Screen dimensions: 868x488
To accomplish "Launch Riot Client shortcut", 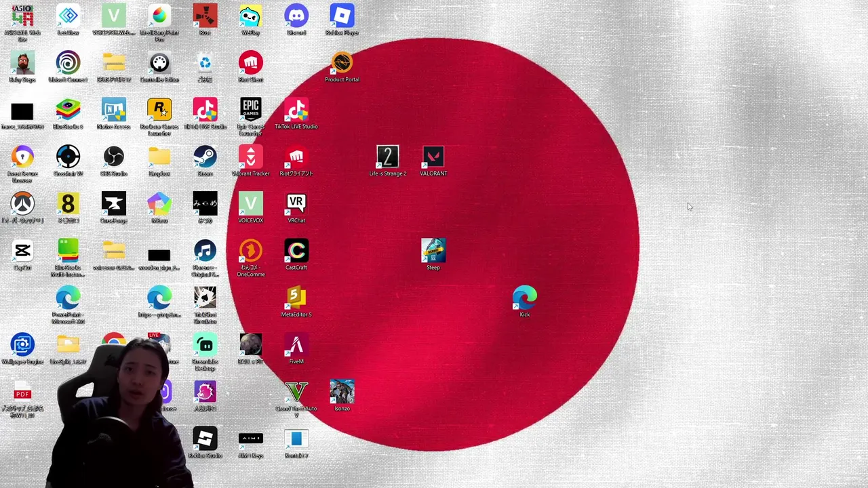I will coord(251,63).
